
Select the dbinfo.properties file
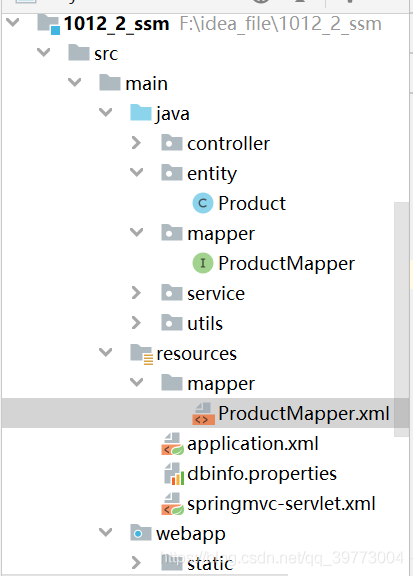(262, 474)
